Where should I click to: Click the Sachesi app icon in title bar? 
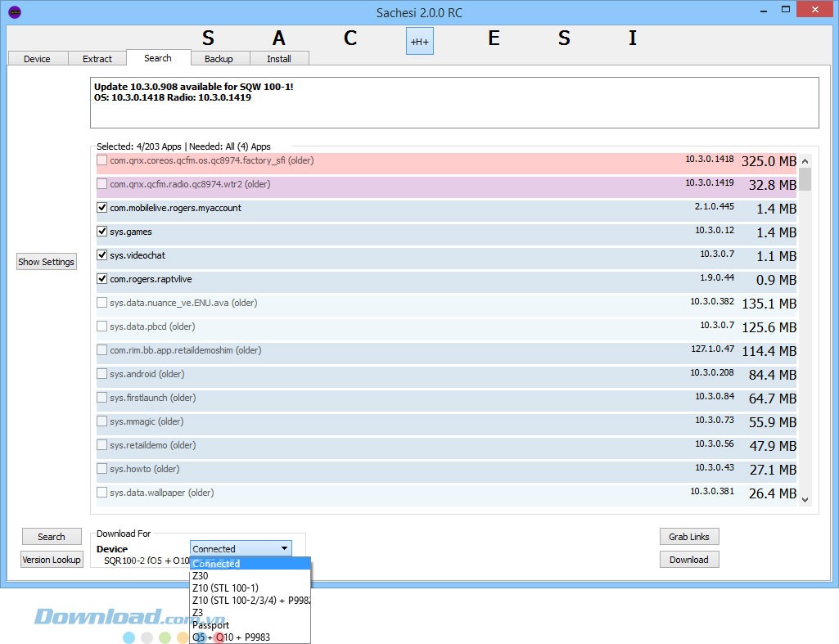click(x=14, y=12)
